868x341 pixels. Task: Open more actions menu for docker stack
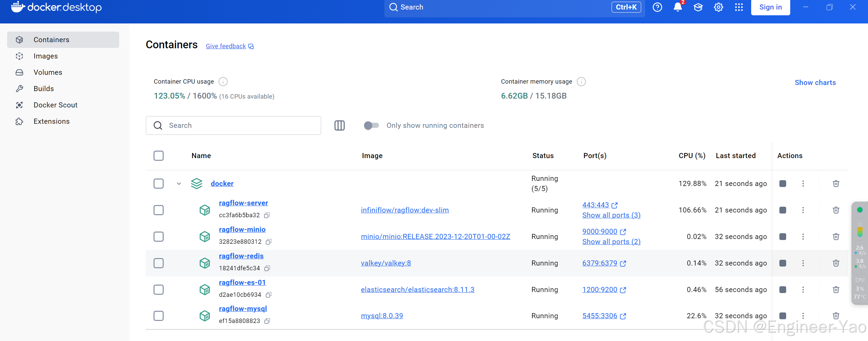click(803, 184)
